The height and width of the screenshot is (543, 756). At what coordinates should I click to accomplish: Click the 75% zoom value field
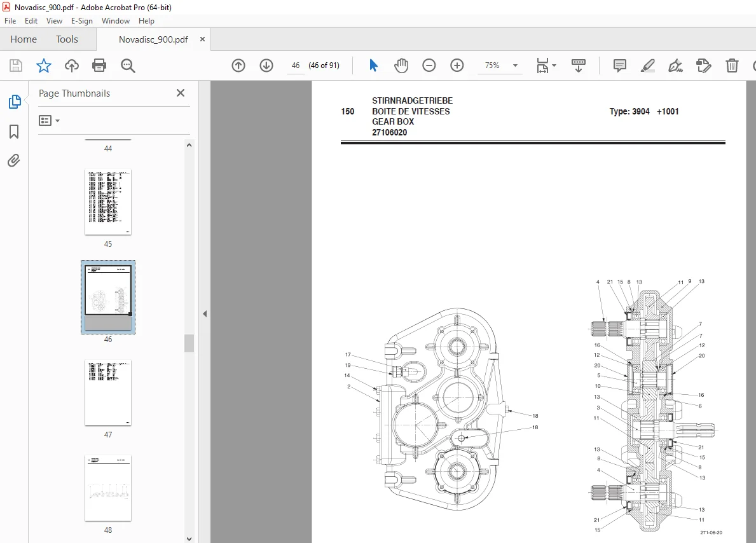tap(492, 65)
